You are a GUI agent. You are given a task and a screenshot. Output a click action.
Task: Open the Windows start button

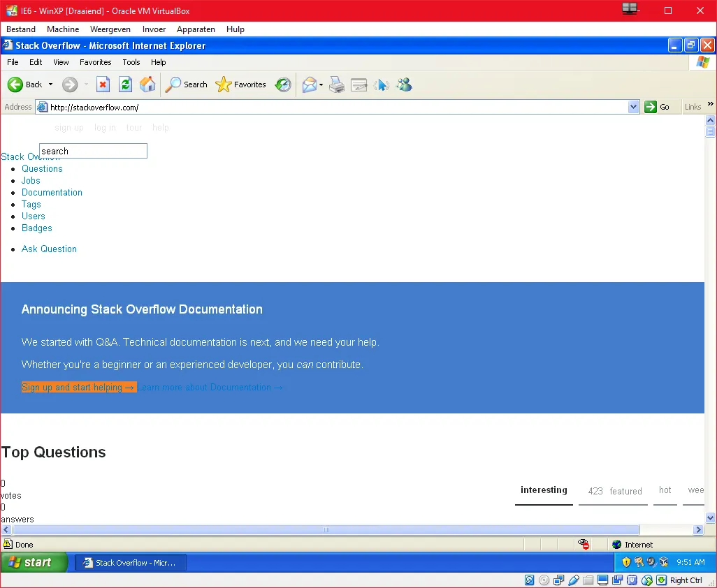click(x=34, y=562)
